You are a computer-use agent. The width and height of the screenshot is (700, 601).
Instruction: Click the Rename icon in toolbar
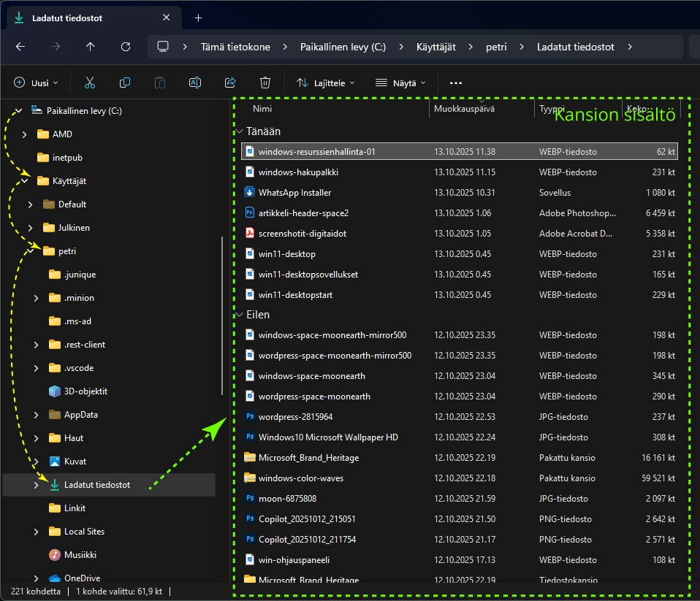[x=195, y=83]
